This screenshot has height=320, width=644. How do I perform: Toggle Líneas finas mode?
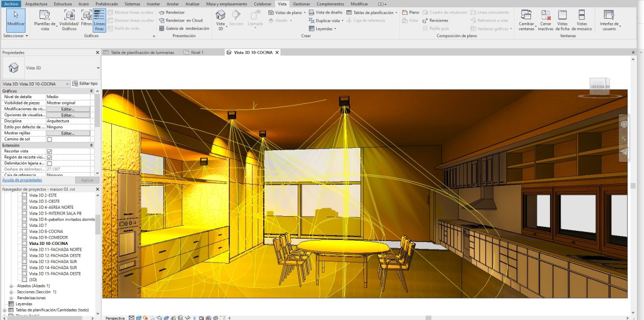click(x=99, y=19)
